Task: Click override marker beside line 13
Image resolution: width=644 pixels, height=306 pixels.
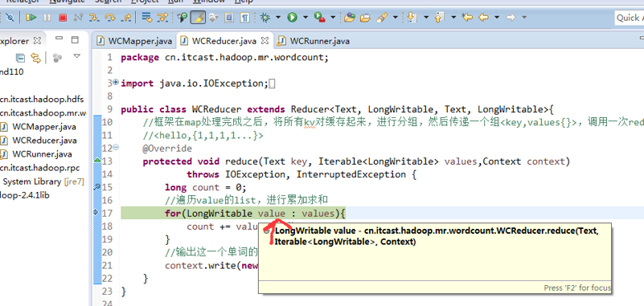Action: pos(97,160)
